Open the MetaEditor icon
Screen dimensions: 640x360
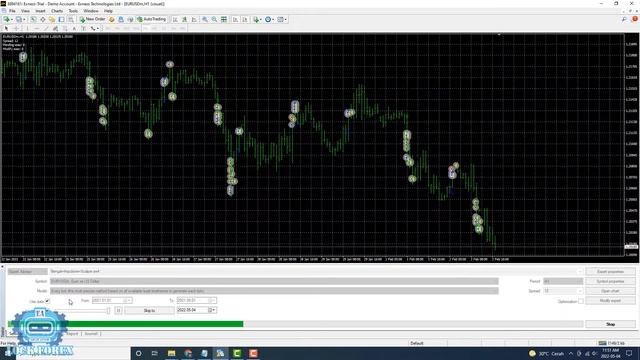point(112,19)
